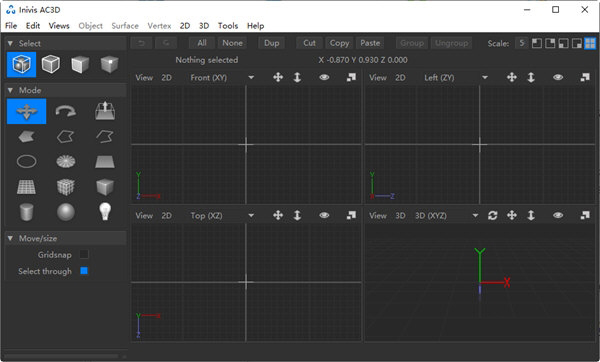Image resolution: width=600 pixels, height=362 pixels.
Task: Click 3D label in 3D view header
Action: (400, 215)
